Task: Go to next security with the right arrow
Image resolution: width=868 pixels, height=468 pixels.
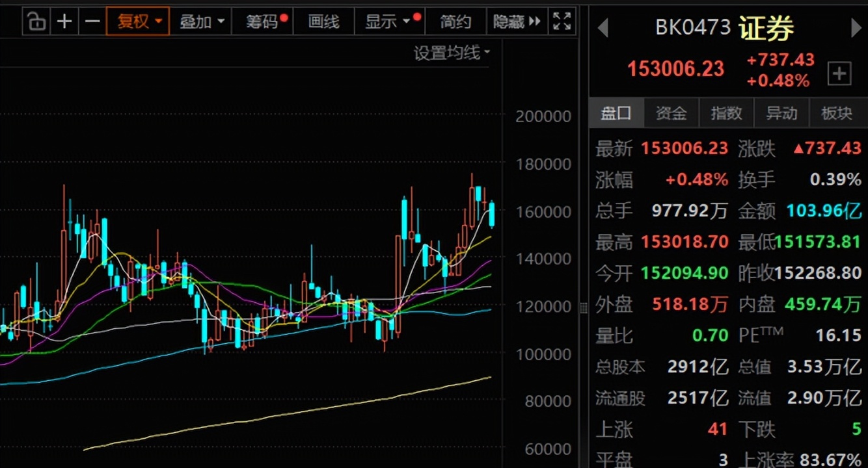Action: (856, 29)
